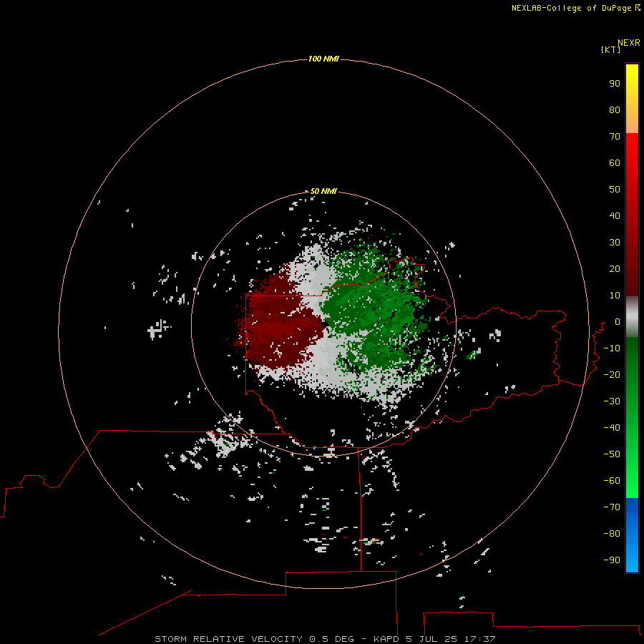The width and height of the screenshot is (644, 644).
Task: Click the 30 value on the velocity scale
Action: [615, 243]
